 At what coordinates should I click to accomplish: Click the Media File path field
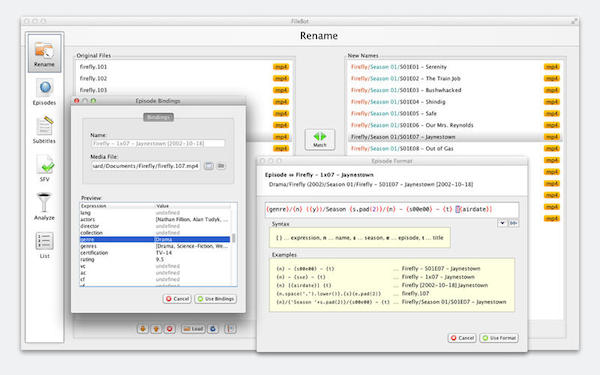145,166
